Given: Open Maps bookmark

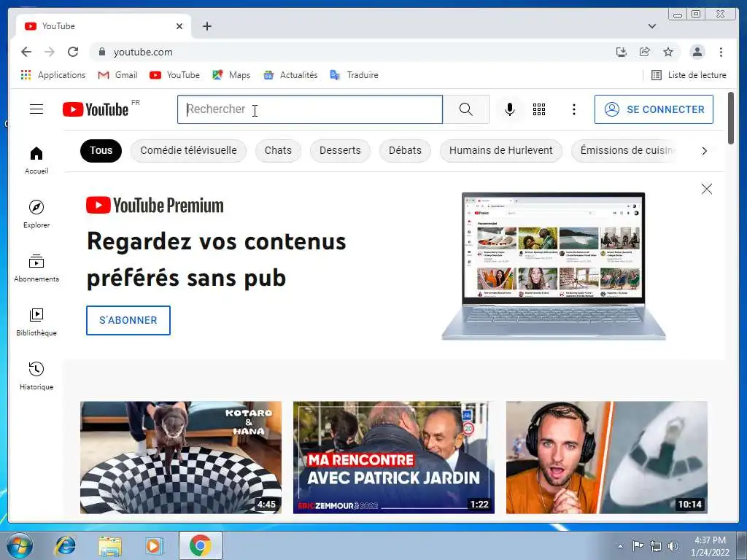Looking at the screenshot, I should 231,75.
